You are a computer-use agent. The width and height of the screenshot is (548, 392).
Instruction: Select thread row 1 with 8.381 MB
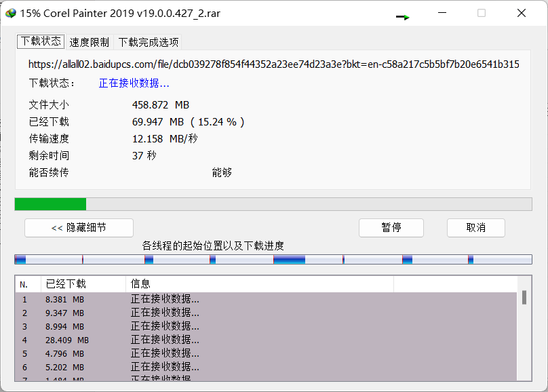pos(266,299)
